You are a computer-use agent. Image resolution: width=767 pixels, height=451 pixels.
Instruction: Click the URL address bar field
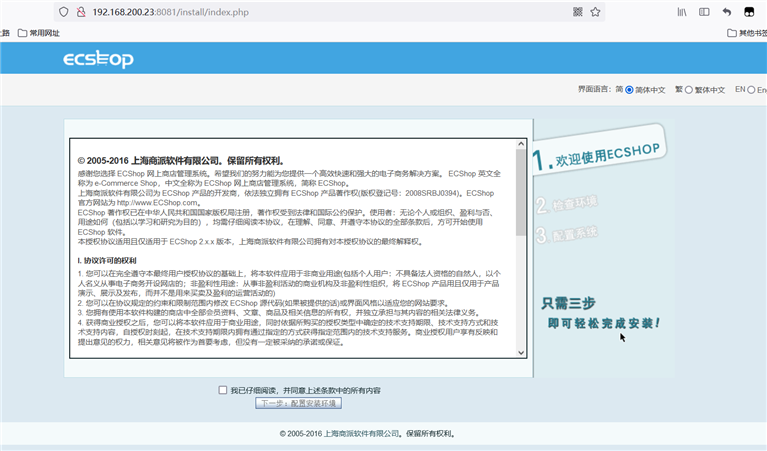pyautogui.click(x=328, y=12)
